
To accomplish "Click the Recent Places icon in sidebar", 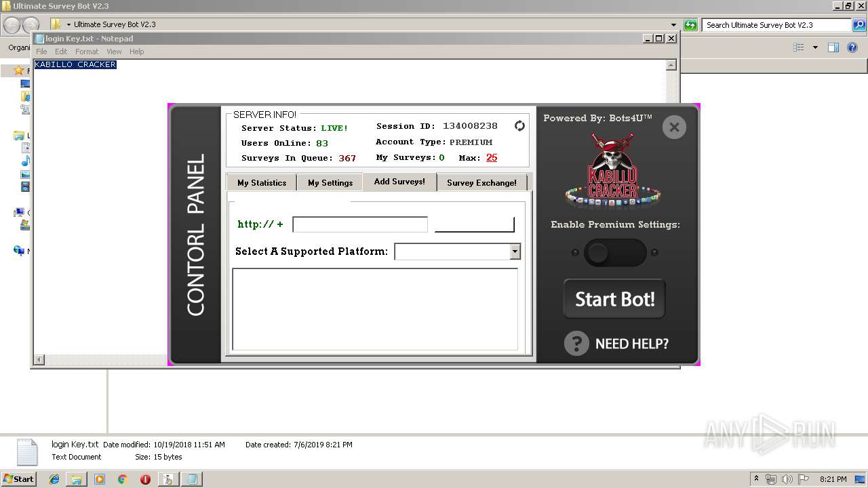I will tap(25, 109).
